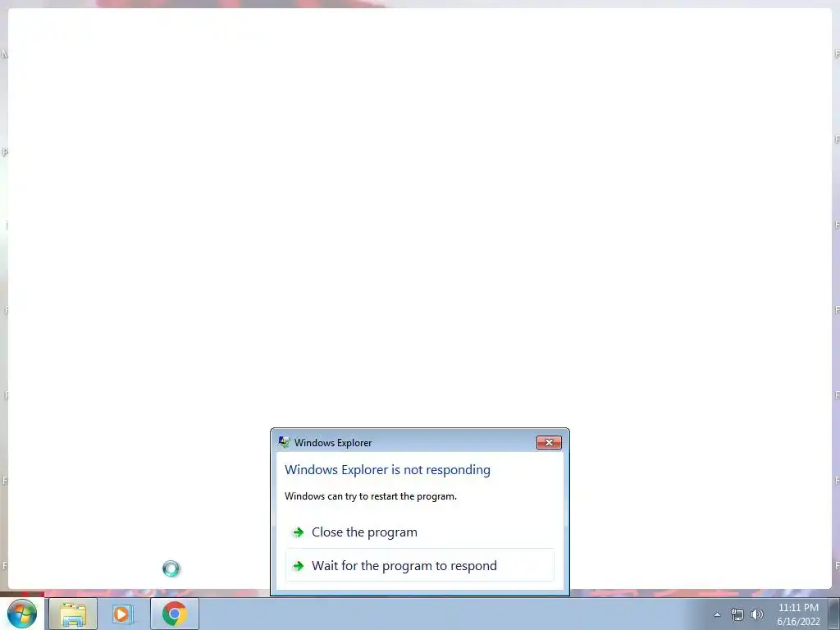Viewport: 840px width, 630px height.
Task: Open the Windows Start menu orb
Action: 22,614
